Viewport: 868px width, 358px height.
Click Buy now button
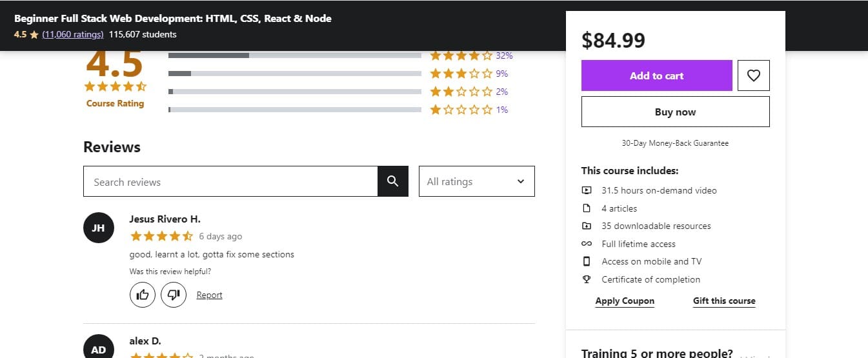pos(675,112)
